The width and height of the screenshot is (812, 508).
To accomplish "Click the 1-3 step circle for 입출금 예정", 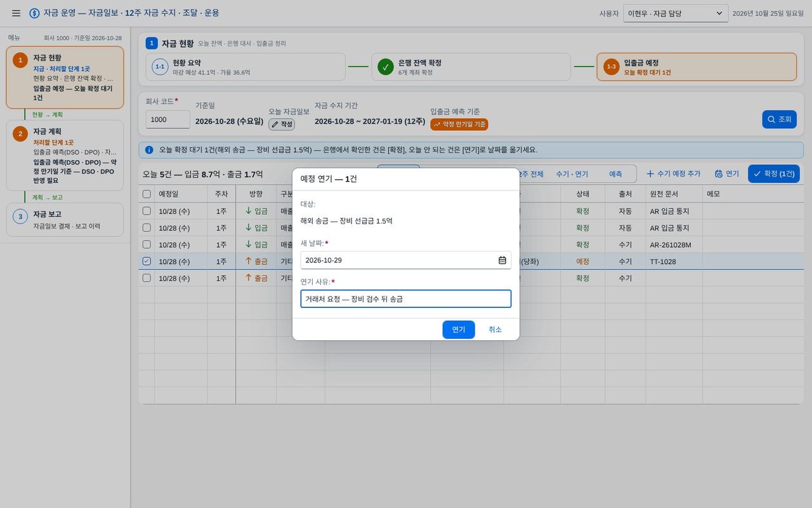I will click(x=612, y=67).
